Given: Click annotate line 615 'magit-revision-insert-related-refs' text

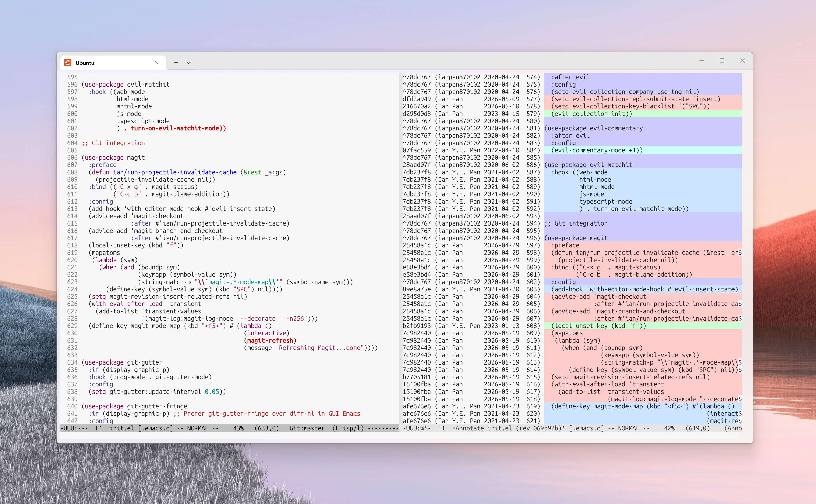Looking at the screenshot, I should pyautogui.click(x=632, y=377).
